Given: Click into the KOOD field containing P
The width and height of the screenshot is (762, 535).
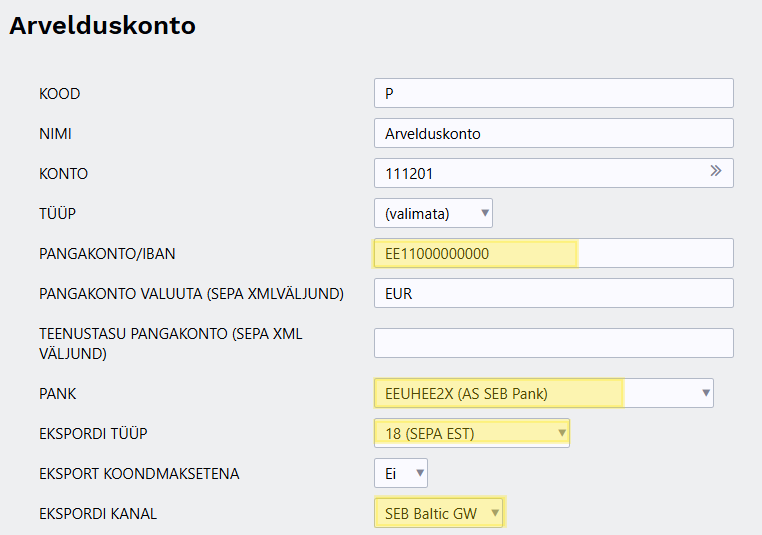Looking at the screenshot, I should click(553, 93).
